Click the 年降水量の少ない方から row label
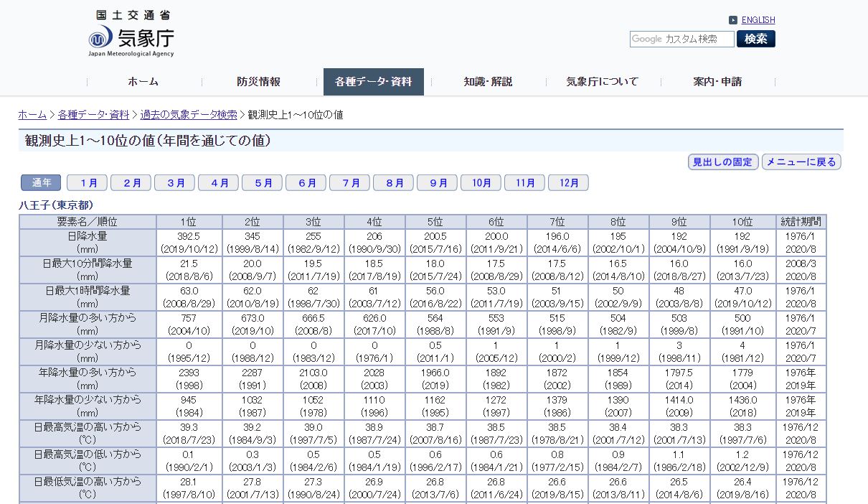Image resolution: width=868 pixels, height=504 pixels. pos(88,406)
